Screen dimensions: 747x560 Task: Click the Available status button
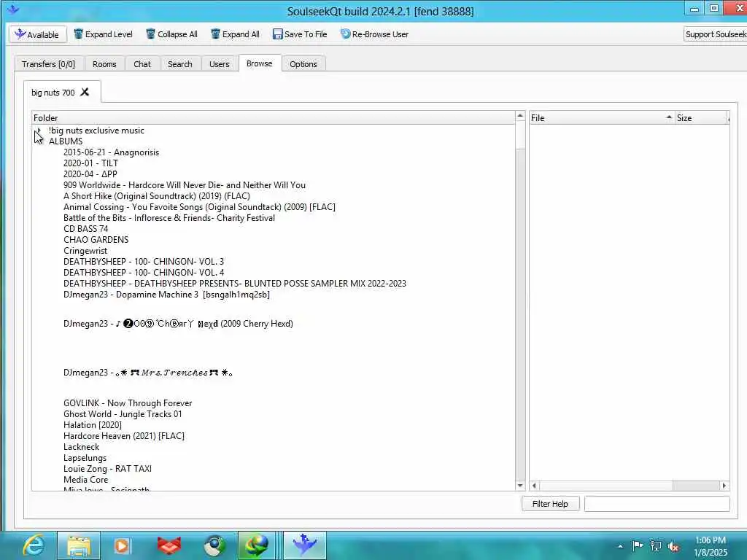(x=38, y=34)
